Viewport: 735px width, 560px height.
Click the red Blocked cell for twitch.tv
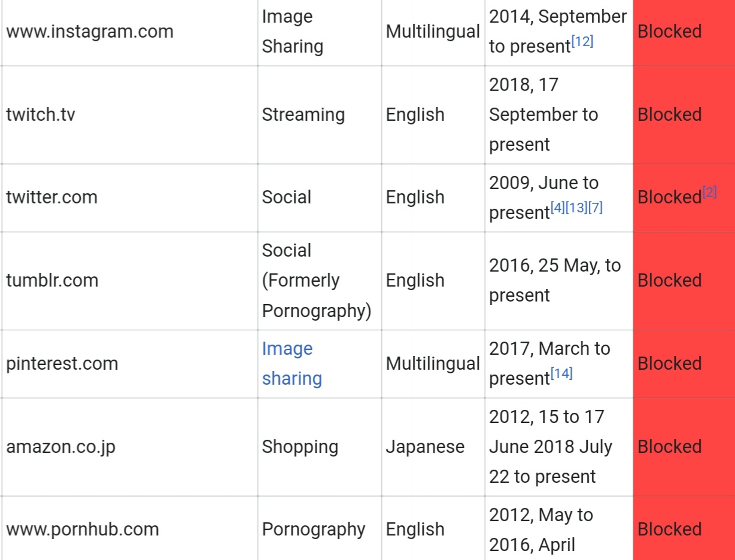point(684,115)
